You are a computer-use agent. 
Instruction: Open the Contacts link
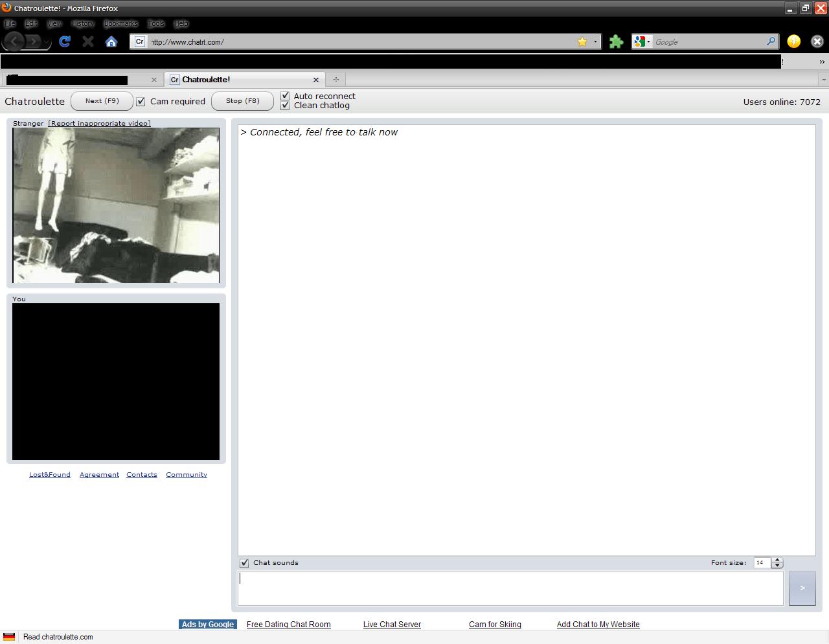pos(142,475)
